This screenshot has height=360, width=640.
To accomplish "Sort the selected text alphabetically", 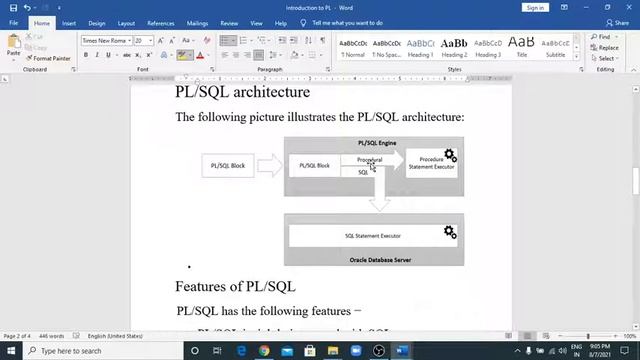I will pos(308,40).
